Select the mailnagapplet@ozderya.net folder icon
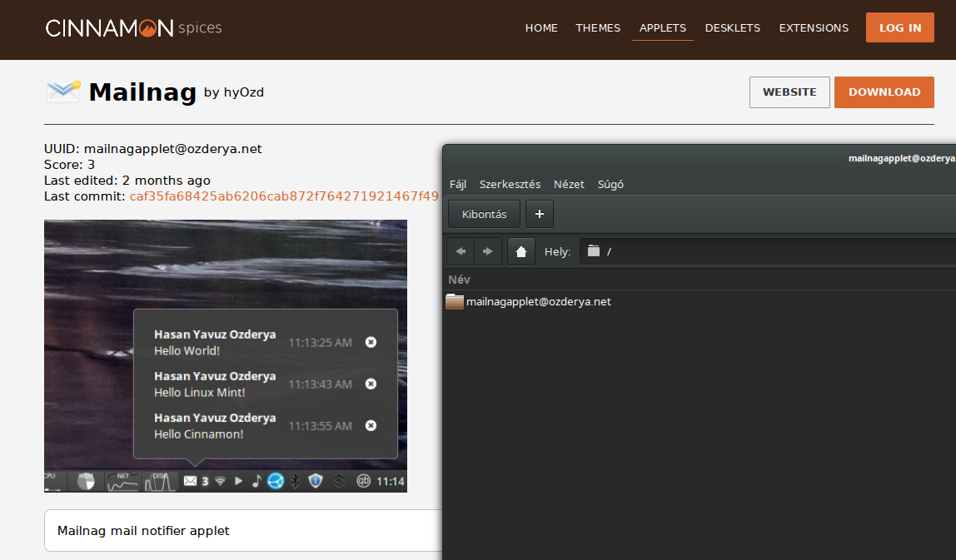The image size is (956, 560). pyautogui.click(x=455, y=301)
